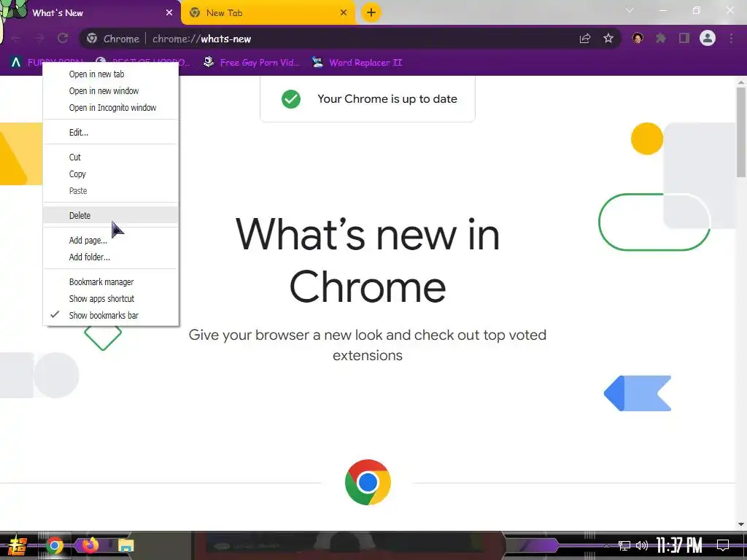Select Cut in the context menu
The width and height of the screenshot is (747, 560).
coord(111,157)
